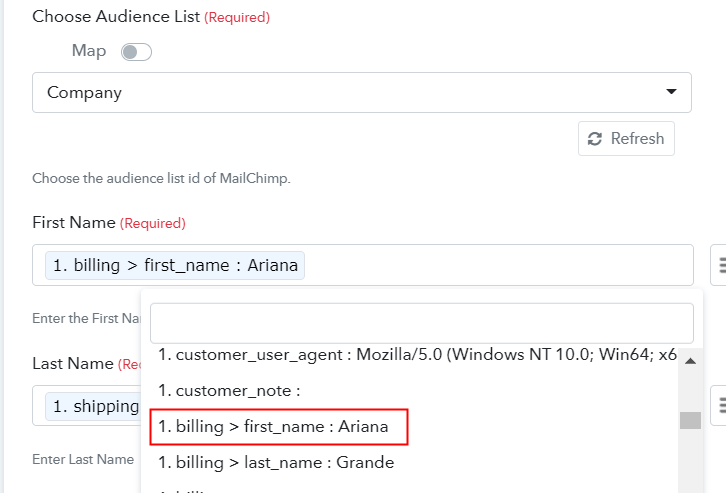Open the menu icon beside Last Name field
This screenshot has width=726, height=493.
(x=720, y=404)
